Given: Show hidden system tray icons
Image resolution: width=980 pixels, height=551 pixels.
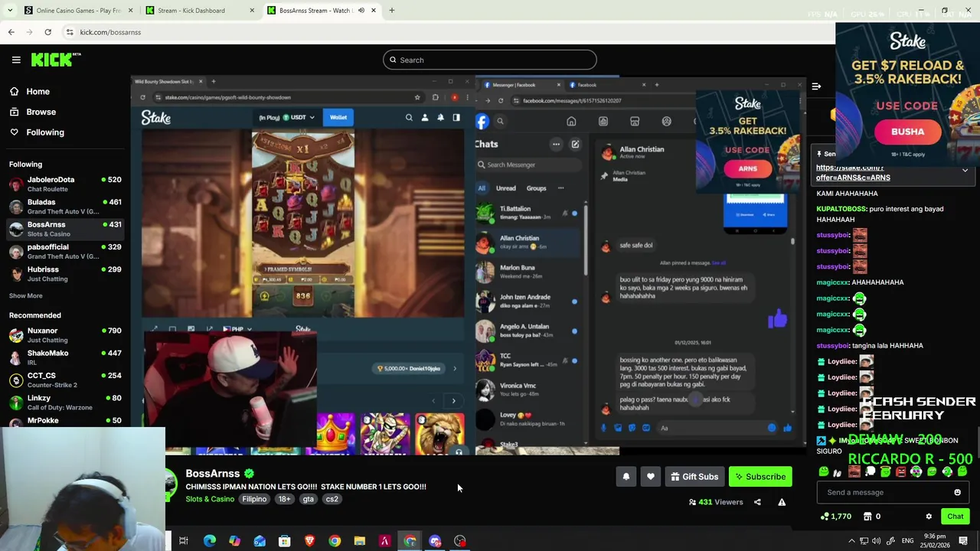Looking at the screenshot, I should 851,541.
